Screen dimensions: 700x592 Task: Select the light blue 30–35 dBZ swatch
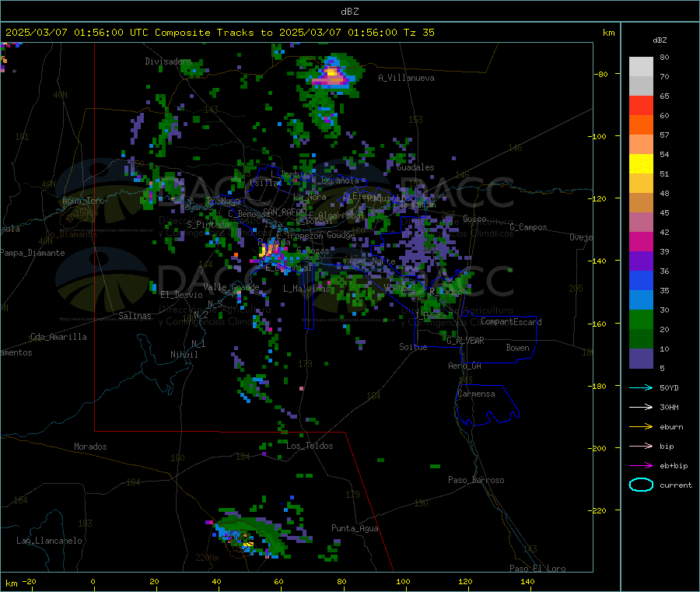point(641,300)
